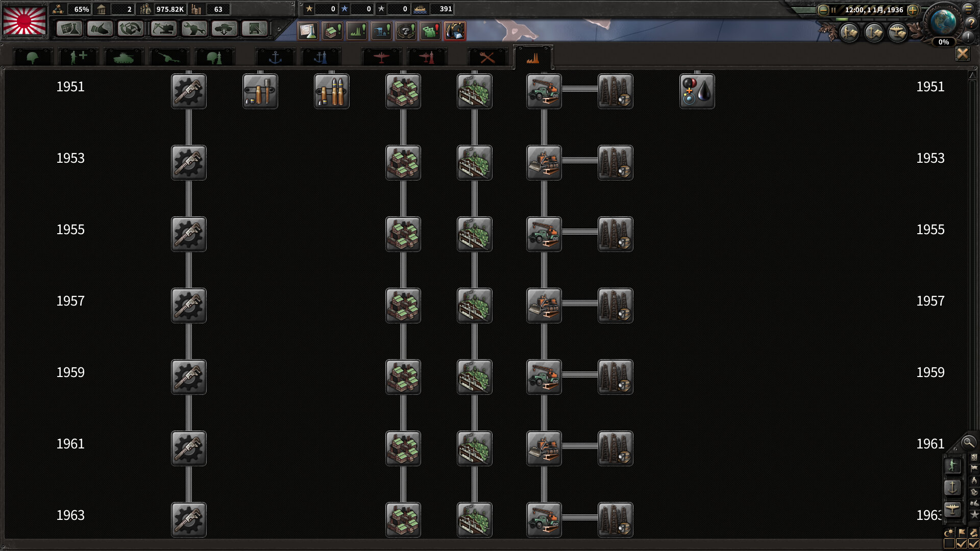Toggle the arrows checkbox in bottom-right corner
The width and height of the screenshot is (980, 551).
(x=973, y=544)
